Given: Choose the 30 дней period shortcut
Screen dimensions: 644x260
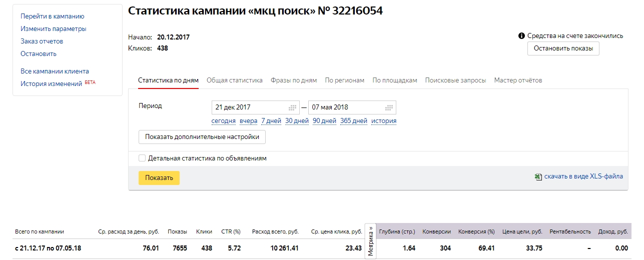Looking at the screenshot, I should [297, 121].
